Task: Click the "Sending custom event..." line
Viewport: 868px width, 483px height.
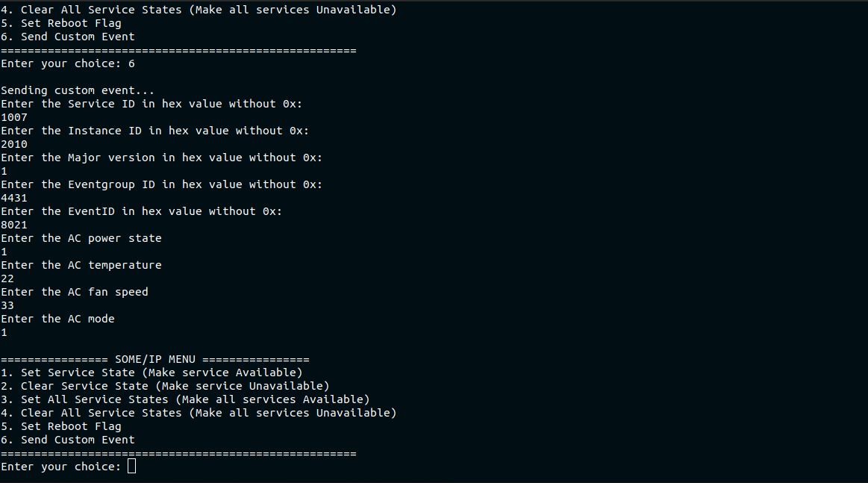Action: point(78,90)
